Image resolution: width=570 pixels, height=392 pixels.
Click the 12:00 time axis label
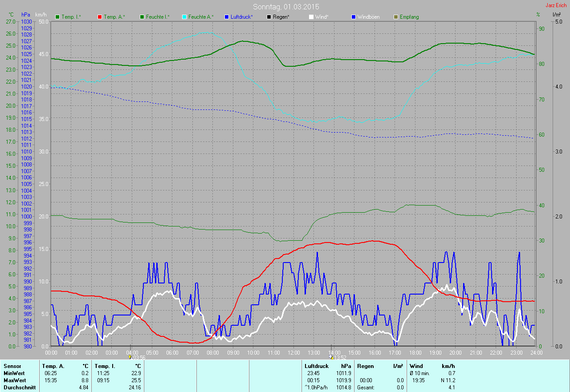[293, 352]
